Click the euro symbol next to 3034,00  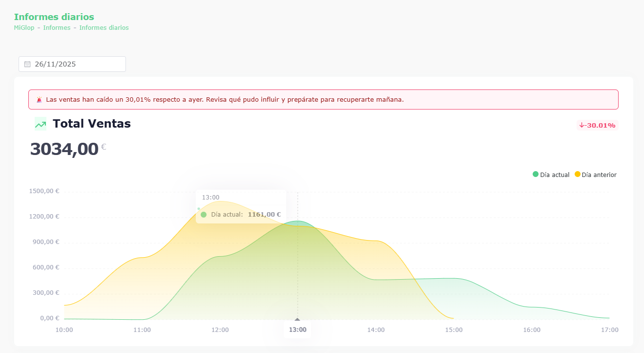pos(104,147)
